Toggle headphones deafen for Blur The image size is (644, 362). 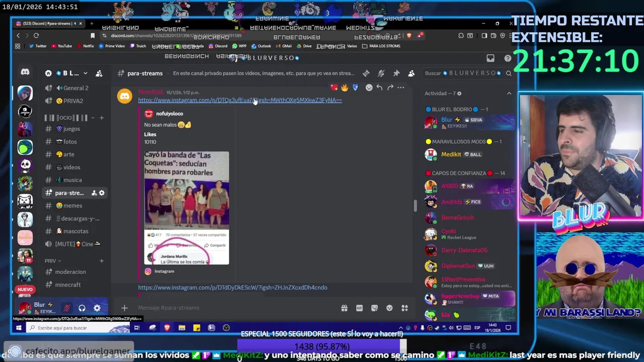coord(82,308)
